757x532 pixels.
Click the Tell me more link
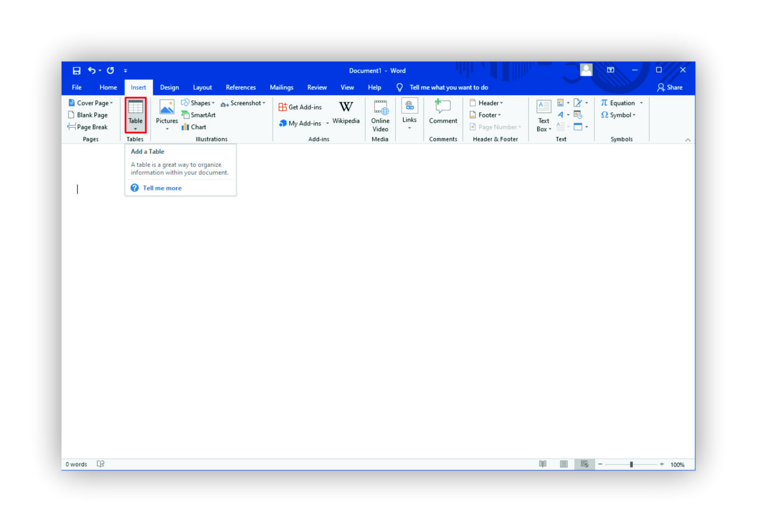tap(162, 188)
